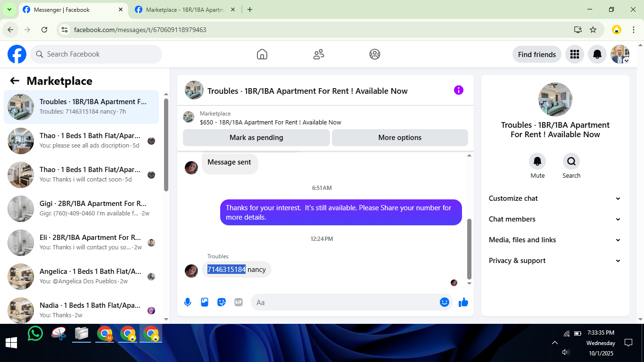Open the $650 Marketplace listing link
This screenshot has height=362, width=644.
271,122
